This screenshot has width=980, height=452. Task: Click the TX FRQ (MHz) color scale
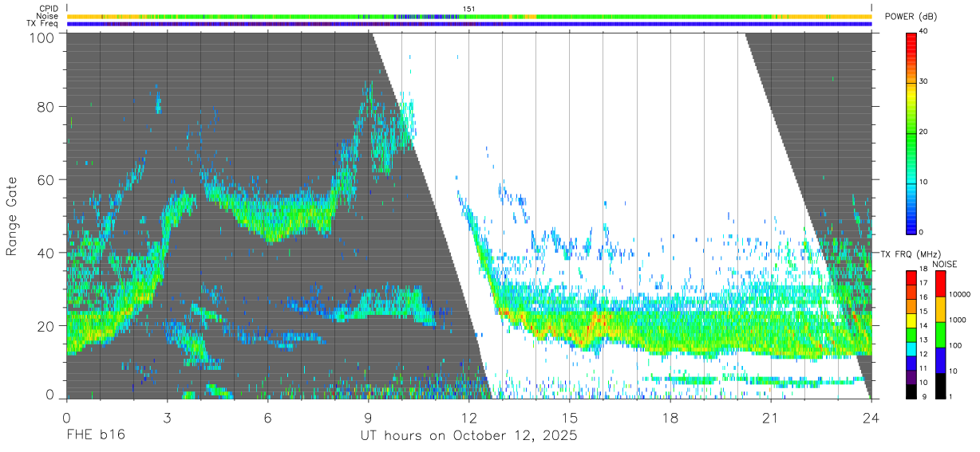point(911,334)
